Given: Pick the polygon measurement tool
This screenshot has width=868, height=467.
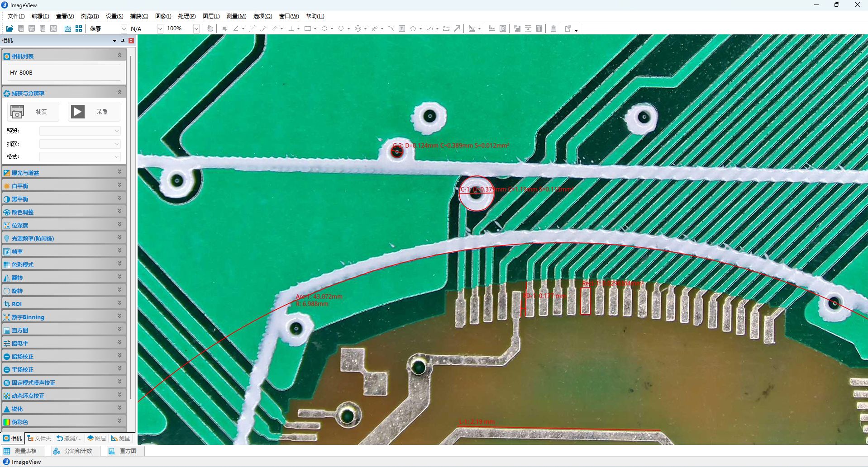Looking at the screenshot, I should pos(413,28).
